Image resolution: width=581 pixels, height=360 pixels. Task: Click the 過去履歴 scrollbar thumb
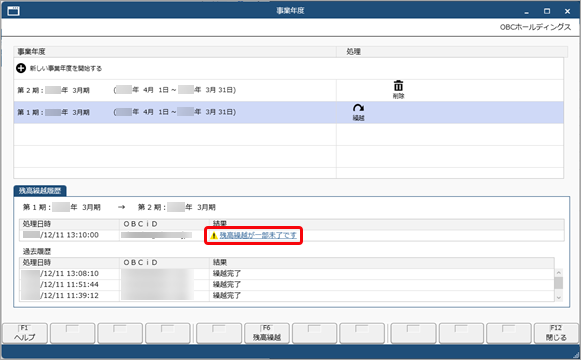coord(559,283)
